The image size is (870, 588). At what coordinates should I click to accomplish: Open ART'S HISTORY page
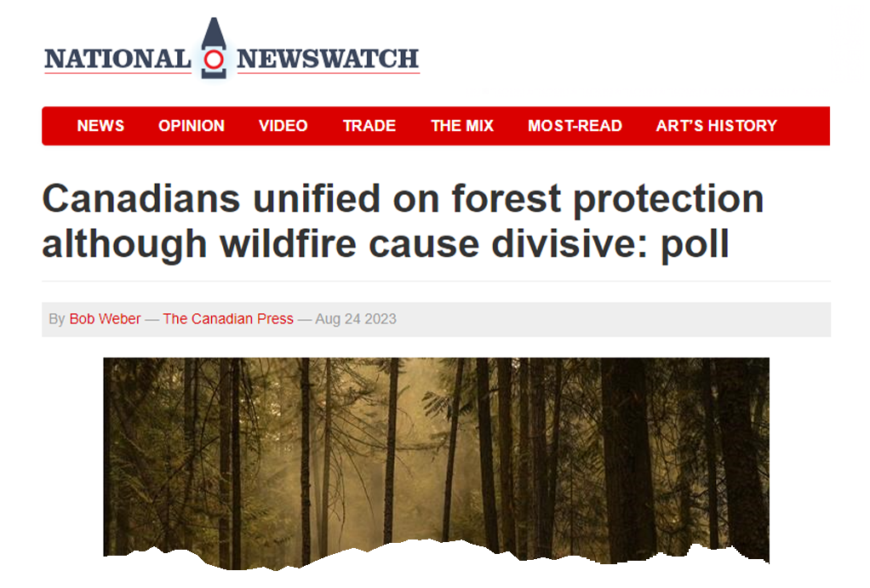click(x=716, y=126)
